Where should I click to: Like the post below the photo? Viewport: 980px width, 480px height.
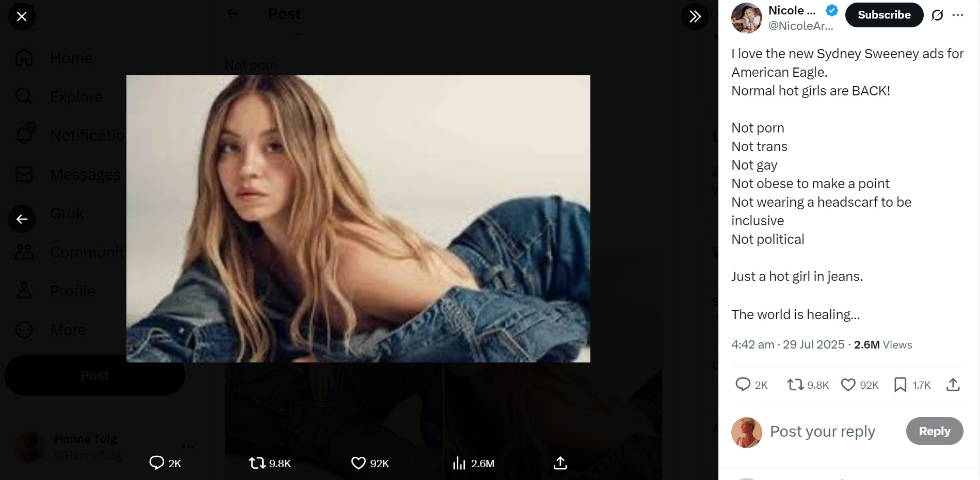click(x=358, y=463)
